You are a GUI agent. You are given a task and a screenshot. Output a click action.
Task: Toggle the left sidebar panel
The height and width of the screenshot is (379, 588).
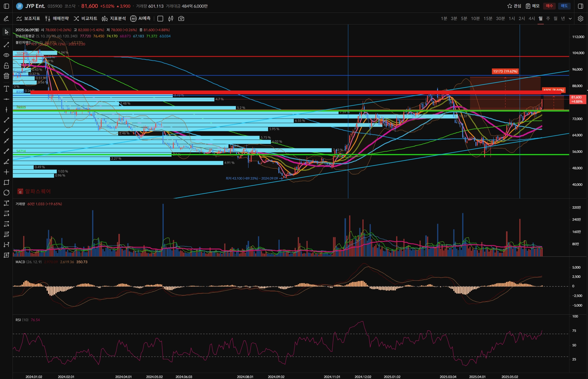click(6, 6)
